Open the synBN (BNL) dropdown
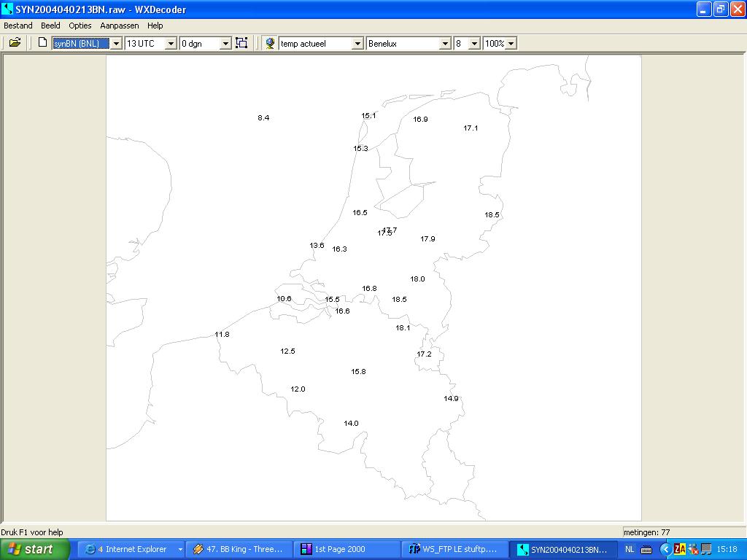747x560 pixels. [116, 43]
